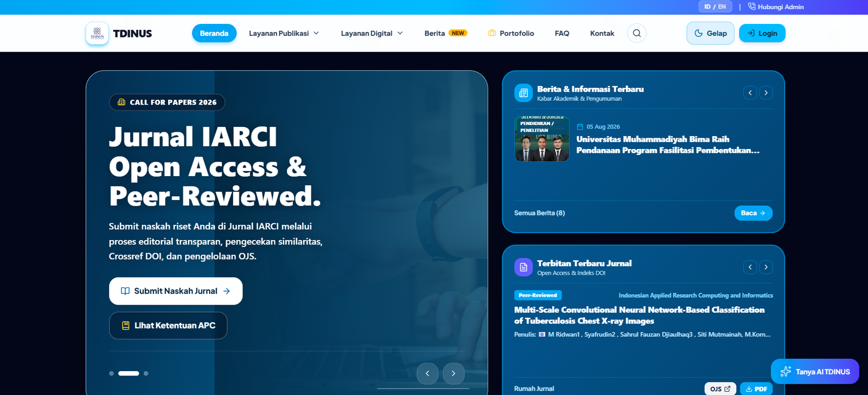Show next news in Berita panel
868x395 pixels.
click(766, 93)
